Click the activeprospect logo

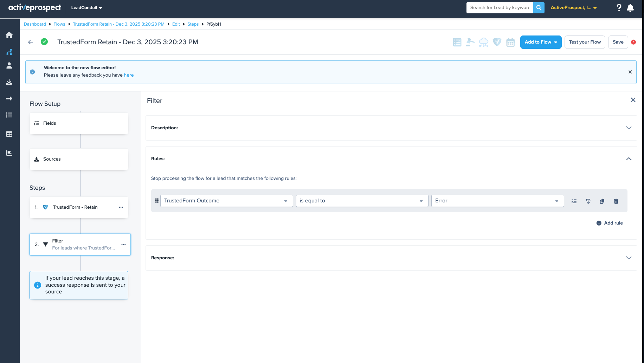pos(34,7)
